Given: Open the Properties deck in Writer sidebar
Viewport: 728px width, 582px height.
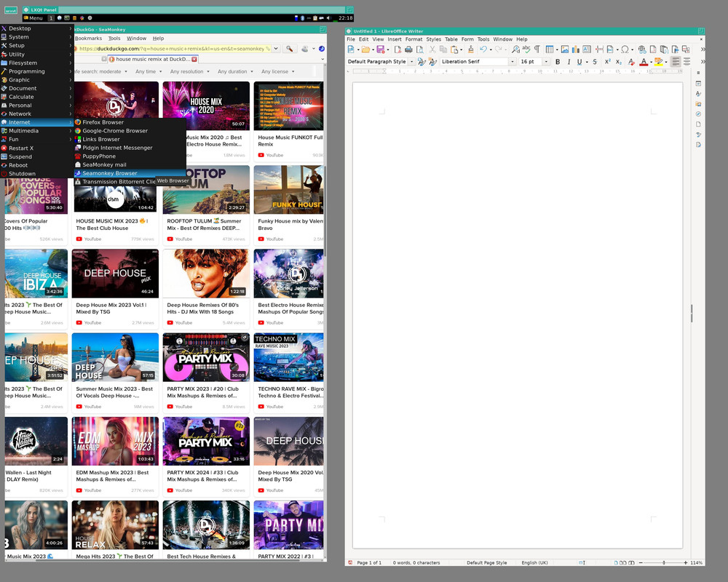Looking at the screenshot, I should [698, 84].
